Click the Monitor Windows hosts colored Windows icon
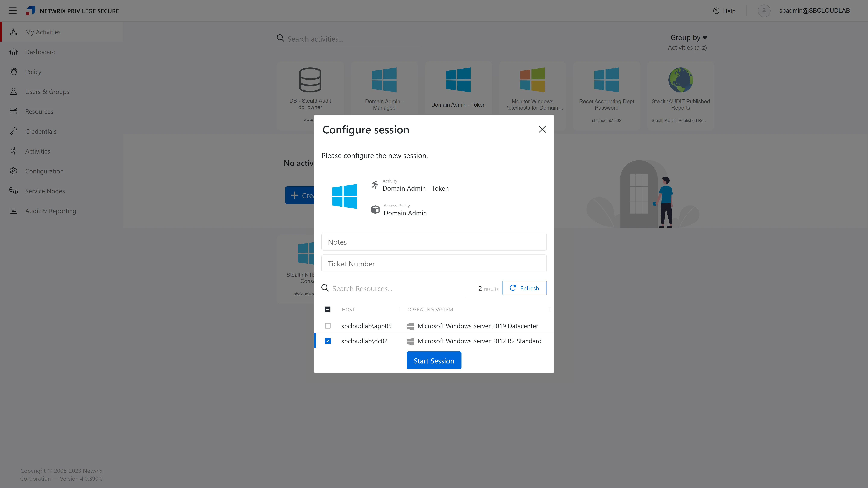The width and height of the screenshot is (868, 488). click(x=532, y=80)
